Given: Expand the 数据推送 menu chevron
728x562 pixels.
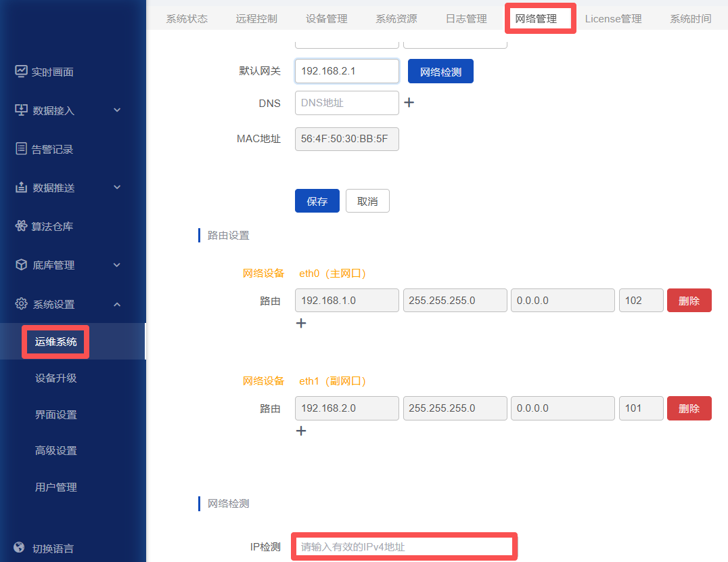Looking at the screenshot, I should pos(117,188).
